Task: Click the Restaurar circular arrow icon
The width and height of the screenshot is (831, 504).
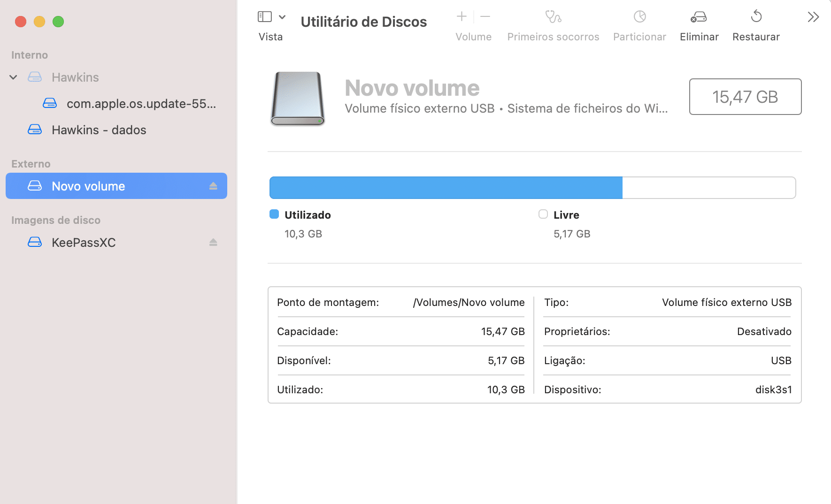Action: click(756, 17)
